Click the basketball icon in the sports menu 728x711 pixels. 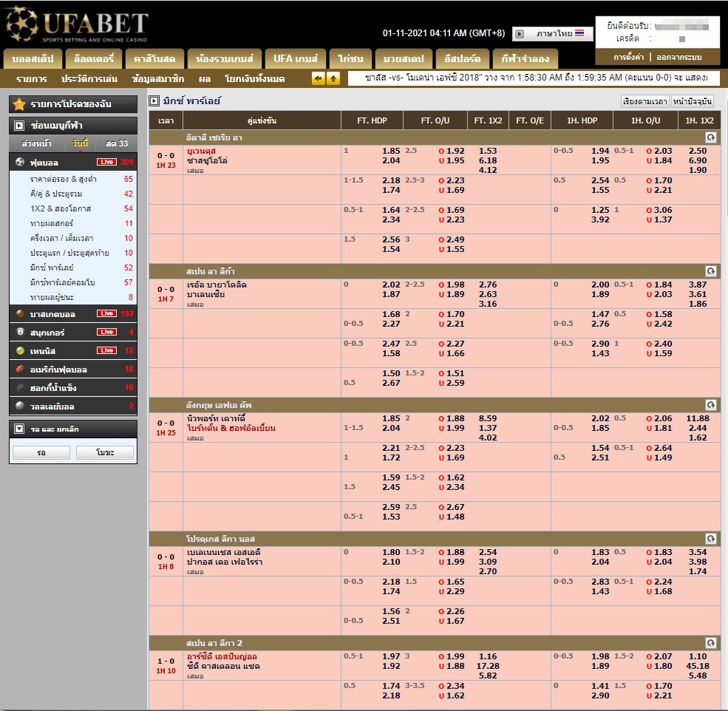pyautogui.click(x=20, y=313)
